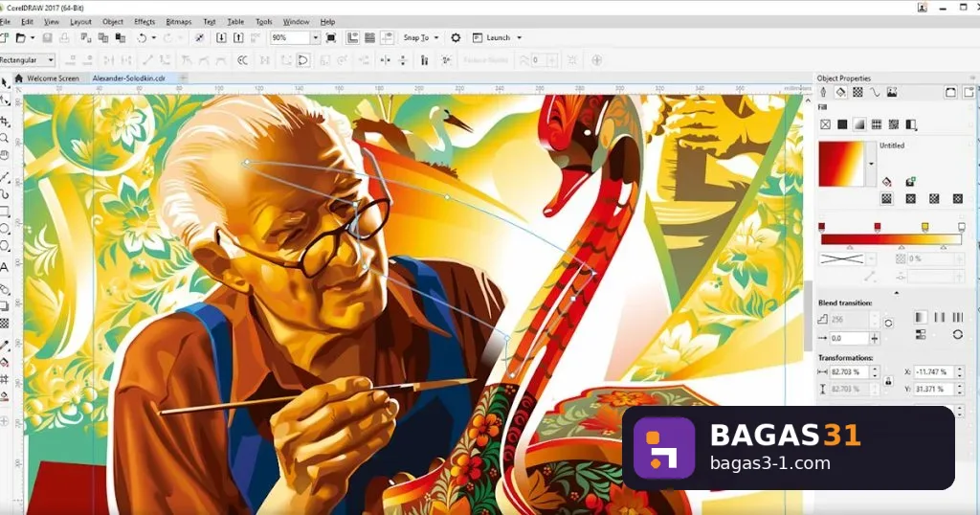Viewport: 980px width, 515px height.
Task: Switch to Outline properties pen icon
Action: click(x=823, y=93)
